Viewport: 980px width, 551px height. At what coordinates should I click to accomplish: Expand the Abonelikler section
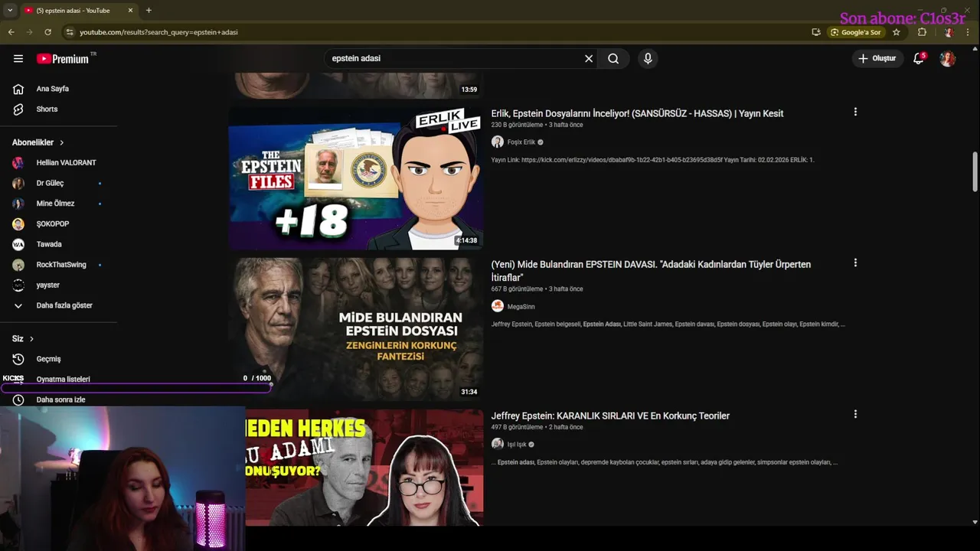click(38, 142)
